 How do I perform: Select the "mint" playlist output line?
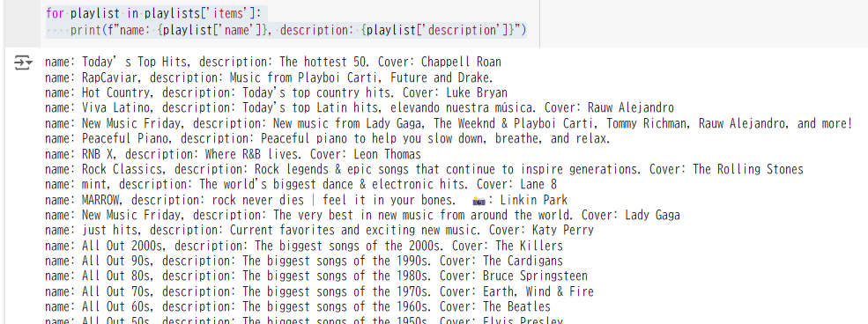[x=300, y=184]
